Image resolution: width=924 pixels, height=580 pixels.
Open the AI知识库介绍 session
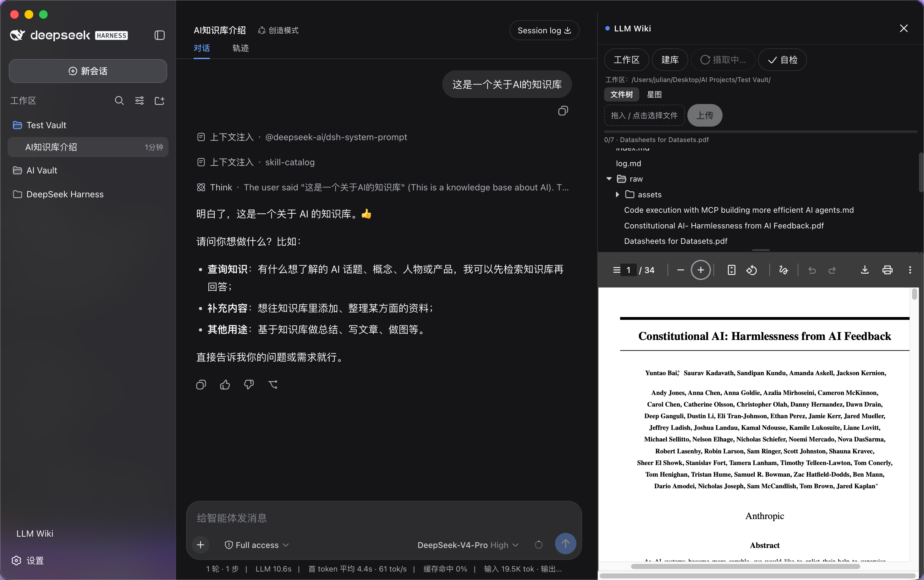(x=88, y=147)
